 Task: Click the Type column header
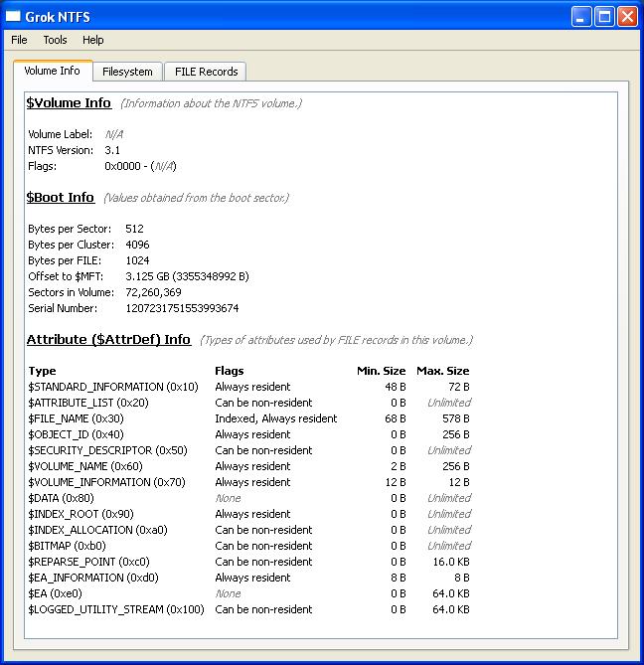click(42, 371)
